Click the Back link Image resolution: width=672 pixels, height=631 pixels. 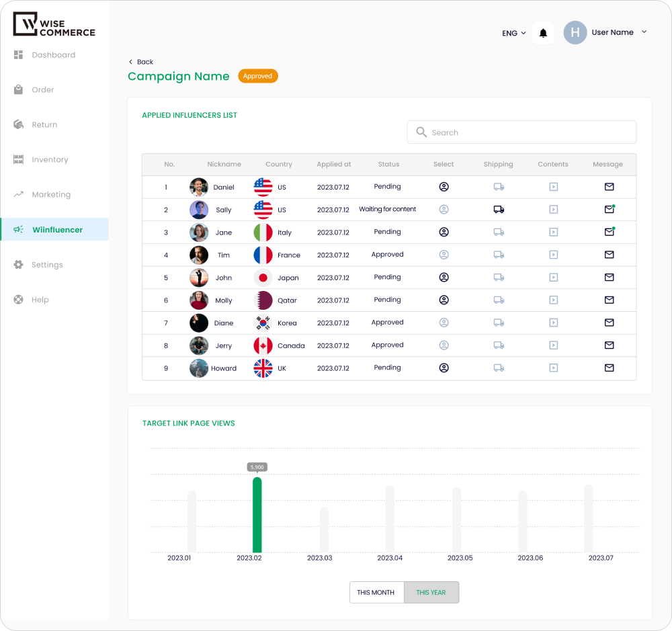pos(141,62)
